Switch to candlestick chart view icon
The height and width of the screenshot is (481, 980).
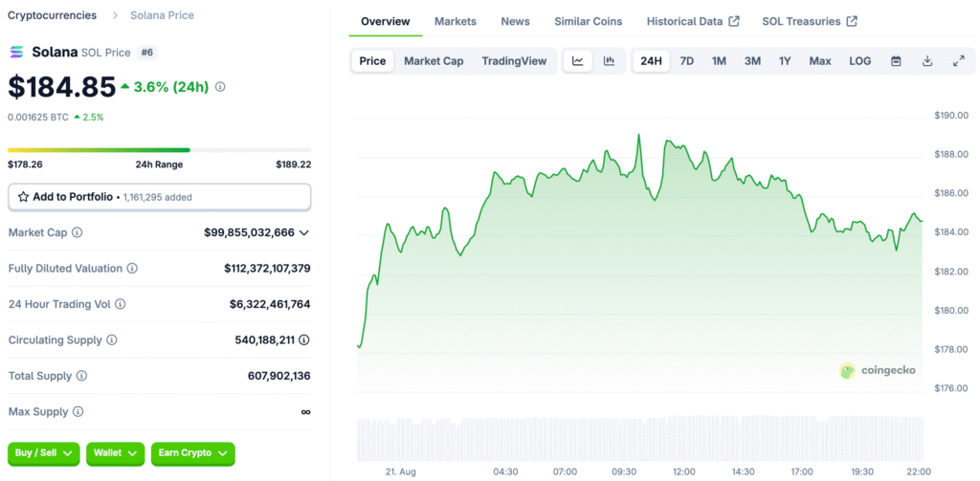click(609, 61)
